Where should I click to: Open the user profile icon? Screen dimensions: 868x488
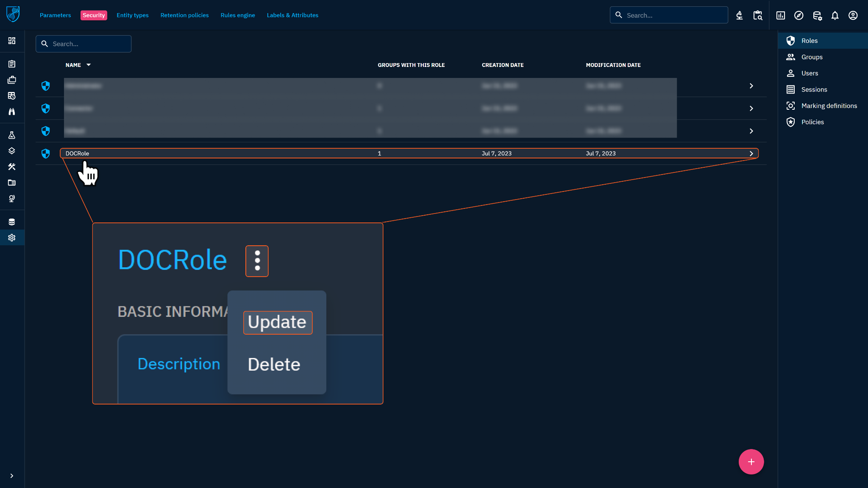(x=853, y=16)
